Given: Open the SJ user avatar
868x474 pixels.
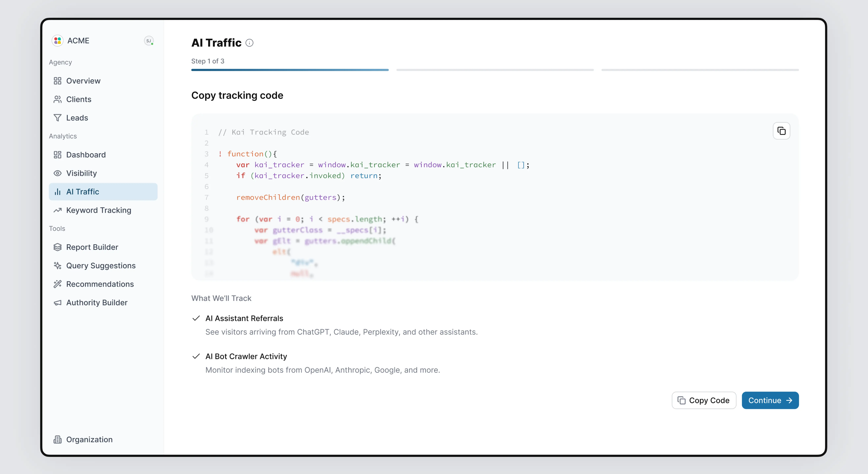Looking at the screenshot, I should tap(149, 41).
